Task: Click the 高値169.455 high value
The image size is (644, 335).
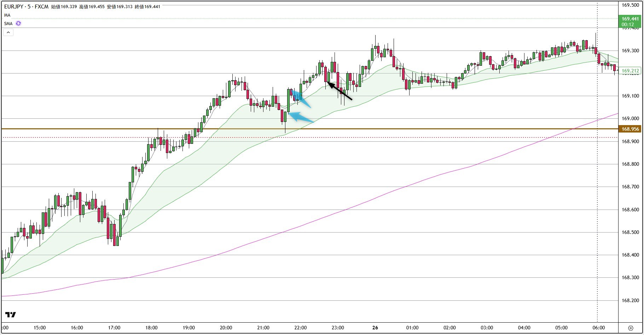Action: point(92,7)
